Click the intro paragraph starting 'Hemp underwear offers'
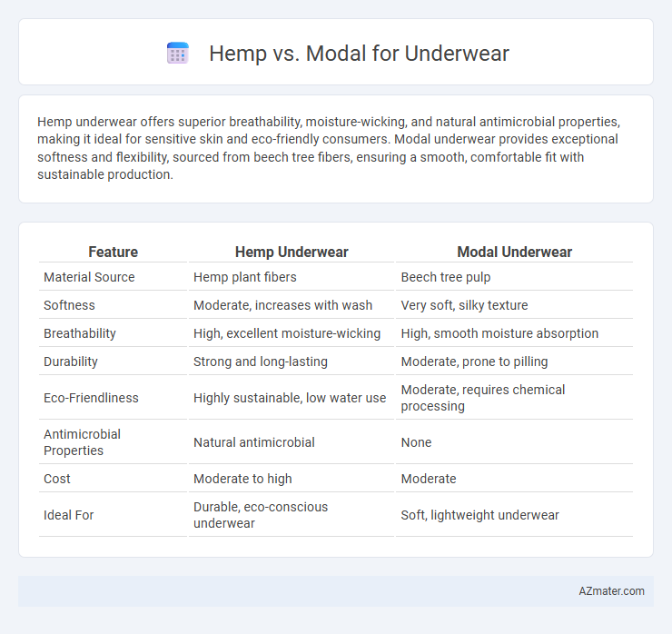This screenshot has width=672, height=634. [329, 148]
